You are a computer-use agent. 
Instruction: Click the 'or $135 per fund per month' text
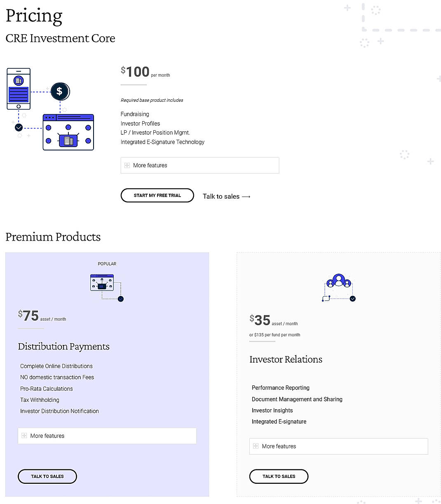tap(274, 335)
